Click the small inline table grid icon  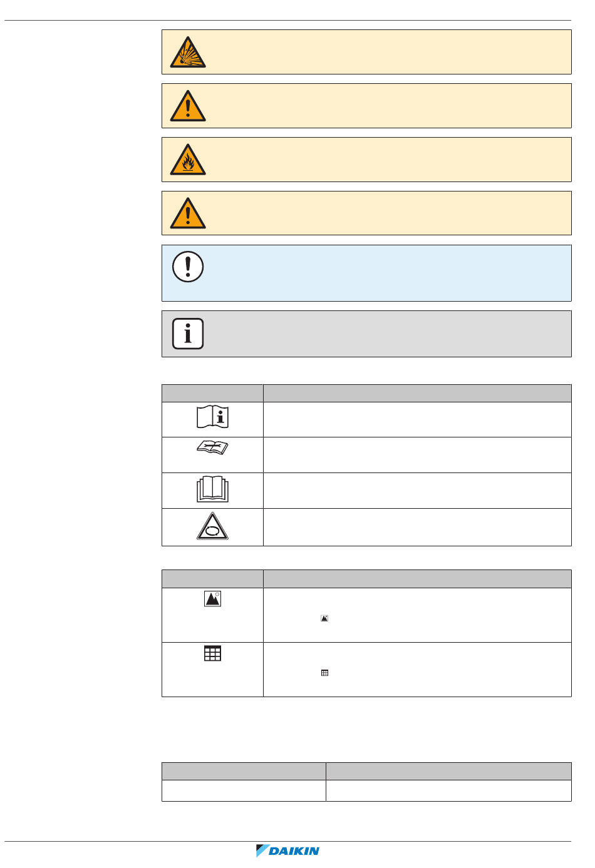tap(324, 673)
